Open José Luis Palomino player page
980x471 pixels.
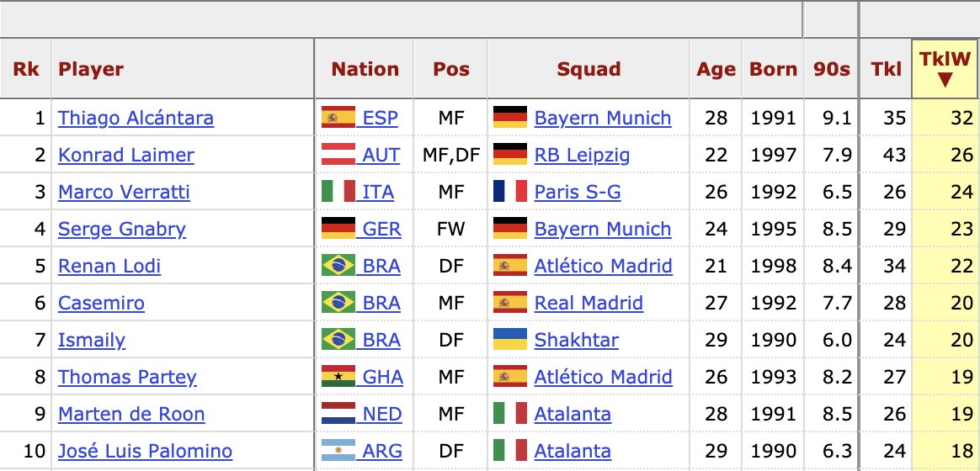[145, 451]
